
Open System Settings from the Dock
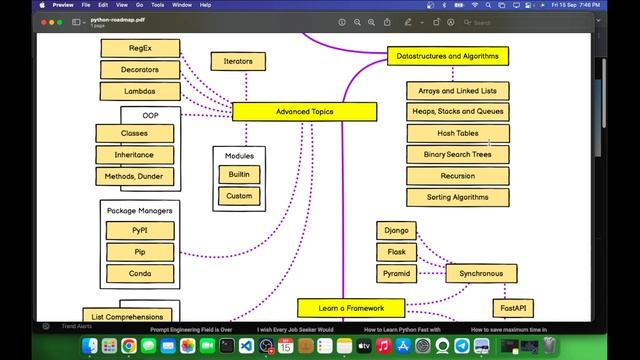[423, 346]
